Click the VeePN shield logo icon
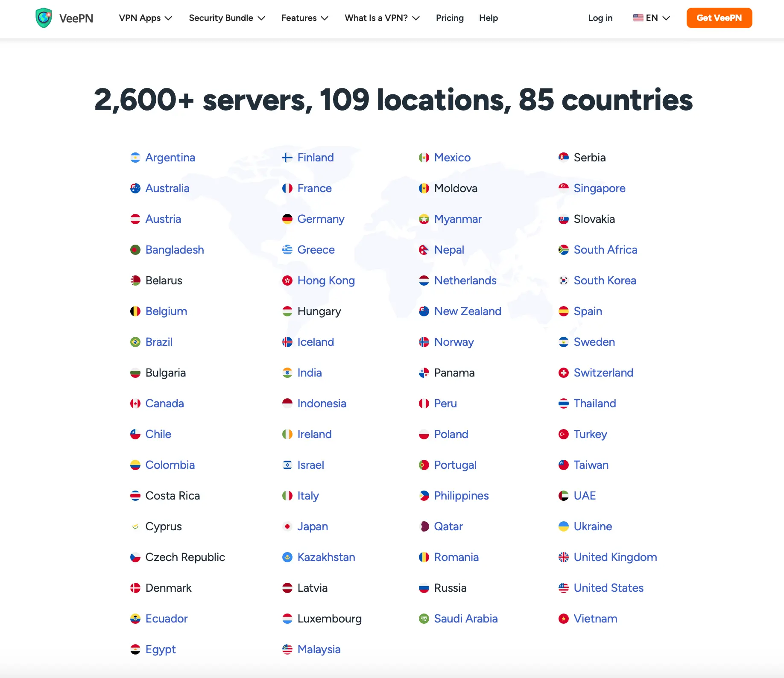 click(44, 18)
